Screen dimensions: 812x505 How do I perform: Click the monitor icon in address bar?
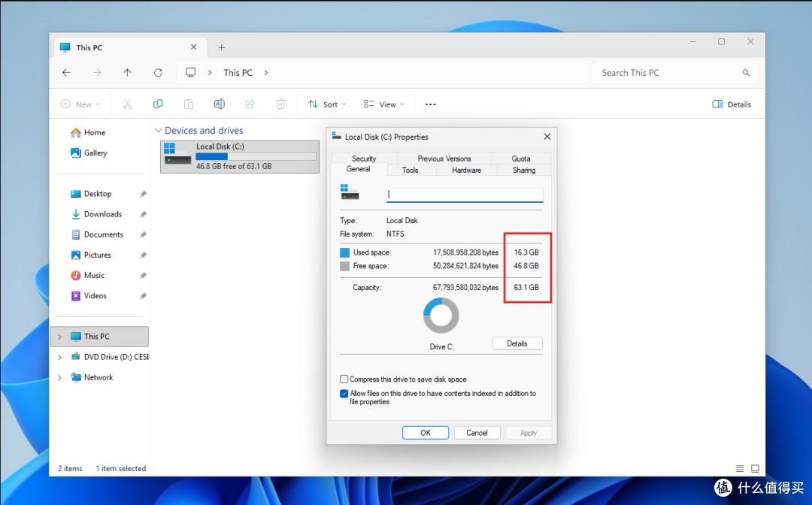click(x=190, y=72)
